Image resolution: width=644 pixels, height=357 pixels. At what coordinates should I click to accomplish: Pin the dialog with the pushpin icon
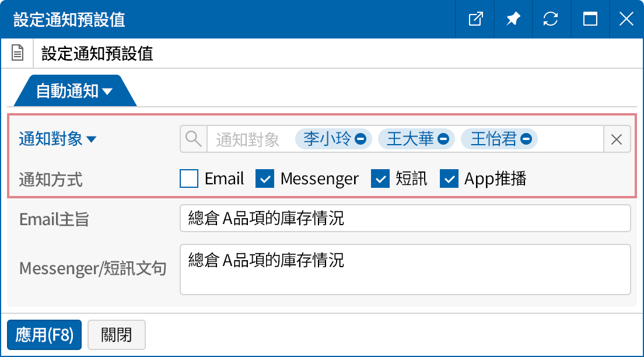513,19
